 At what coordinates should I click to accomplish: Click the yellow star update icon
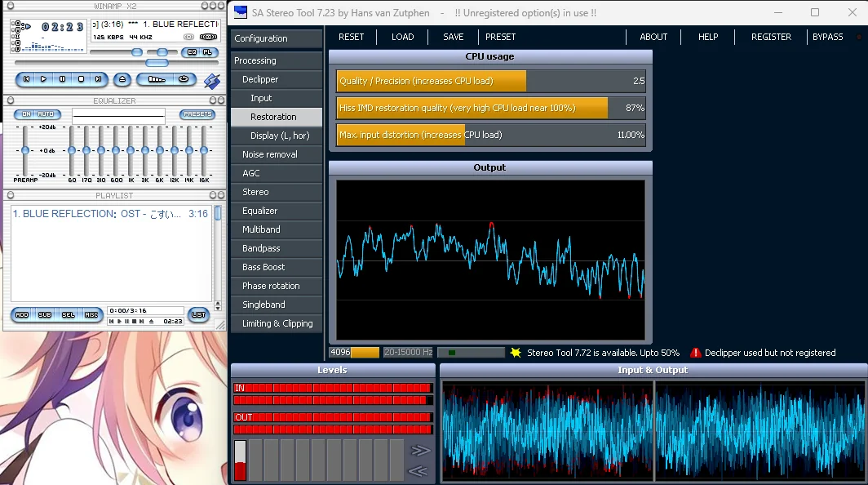516,353
